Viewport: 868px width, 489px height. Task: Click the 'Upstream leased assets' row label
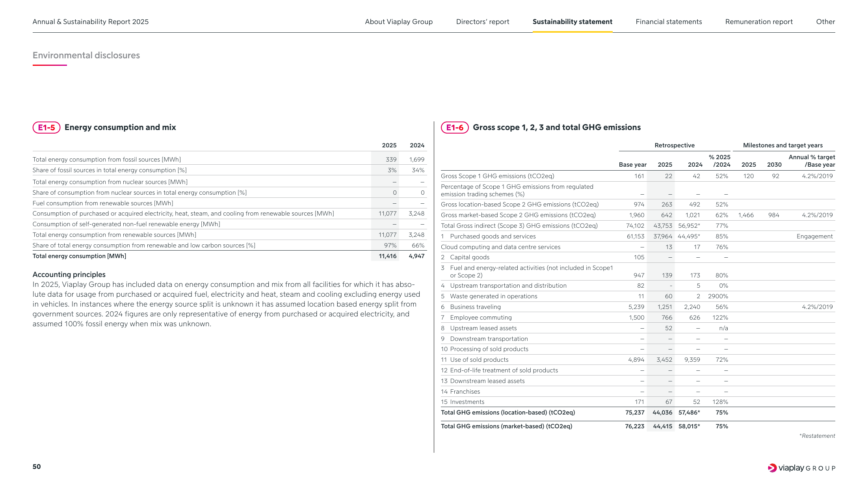click(483, 328)
